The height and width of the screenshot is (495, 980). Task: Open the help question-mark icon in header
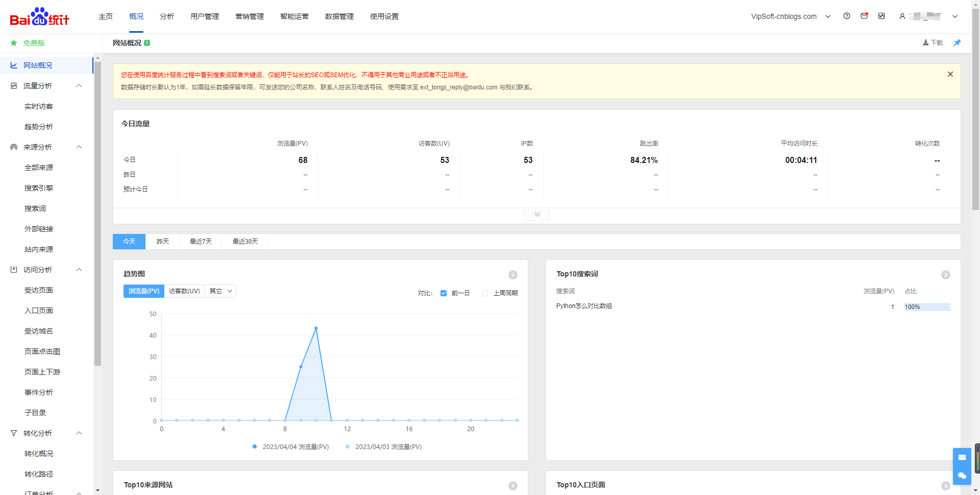point(847,16)
